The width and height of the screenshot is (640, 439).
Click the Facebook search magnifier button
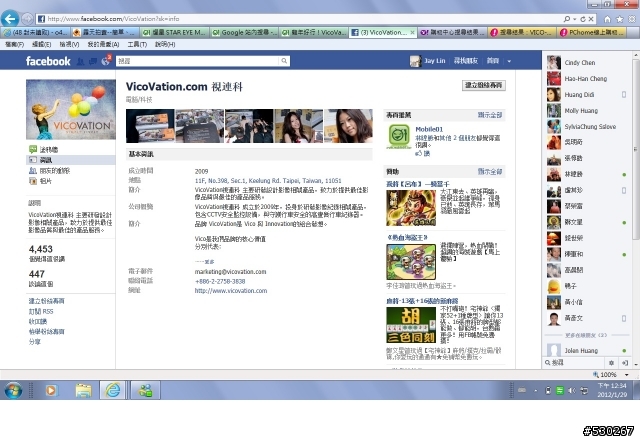pyautogui.click(x=284, y=61)
